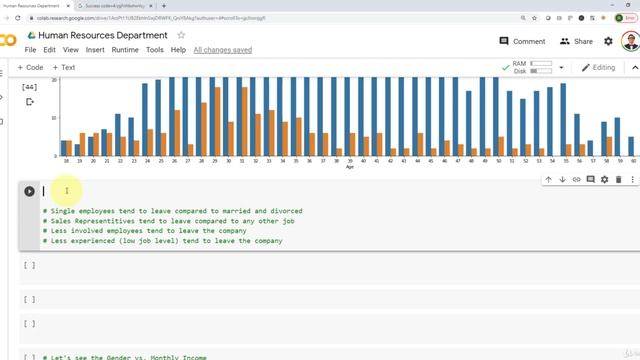Click the Age axis label on chart
Screen dimensions: 640x360
pos(350,167)
